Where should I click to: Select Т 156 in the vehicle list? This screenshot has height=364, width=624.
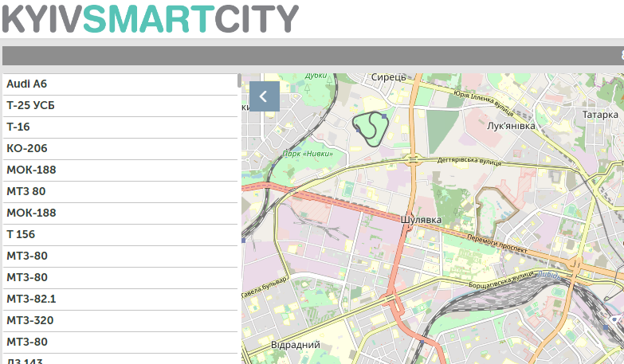tap(120, 235)
